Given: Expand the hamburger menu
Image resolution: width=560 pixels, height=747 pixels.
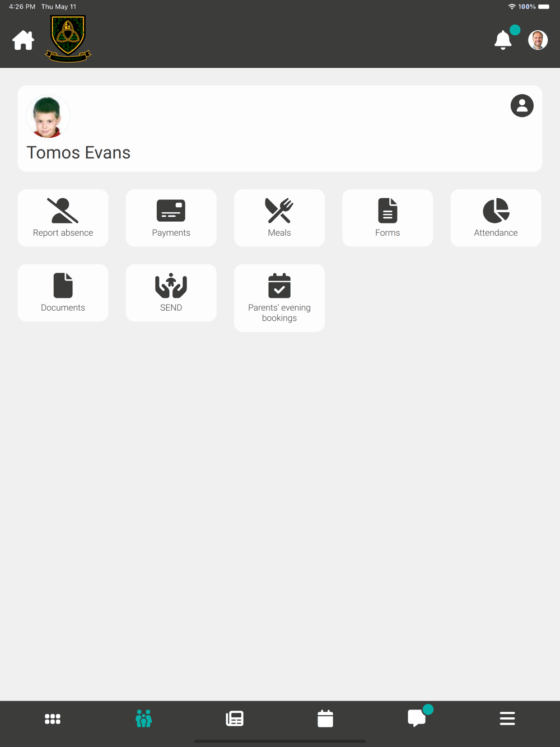Looking at the screenshot, I should point(507,718).
